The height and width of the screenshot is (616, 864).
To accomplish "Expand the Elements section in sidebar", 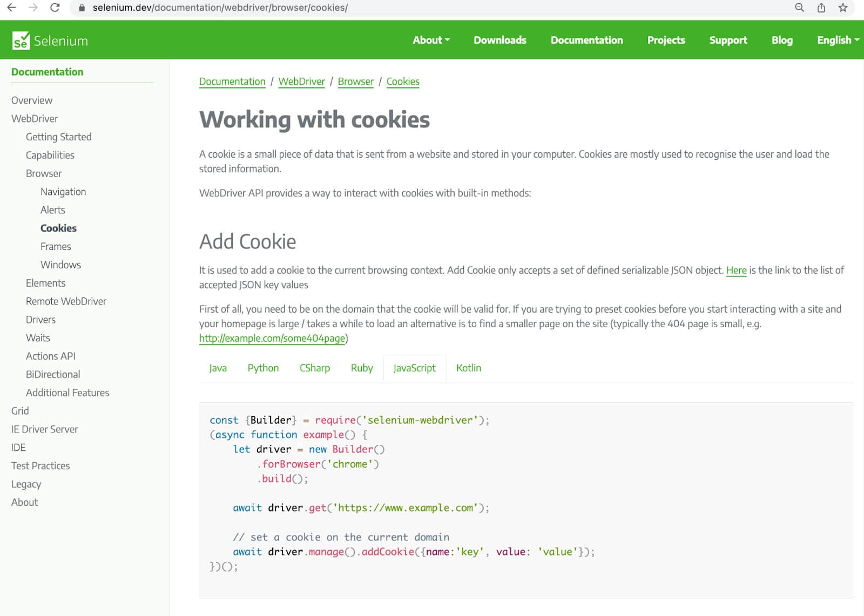I will coord(45,283).
